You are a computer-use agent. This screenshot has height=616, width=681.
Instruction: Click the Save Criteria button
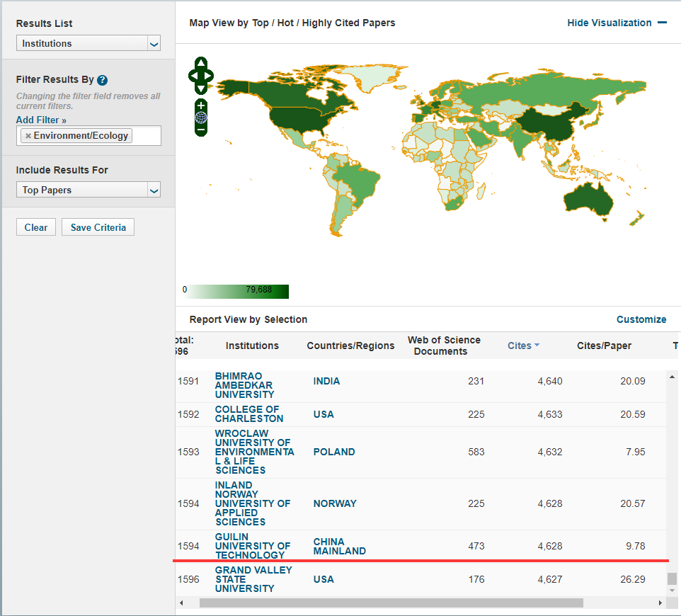tap(98, 227)
